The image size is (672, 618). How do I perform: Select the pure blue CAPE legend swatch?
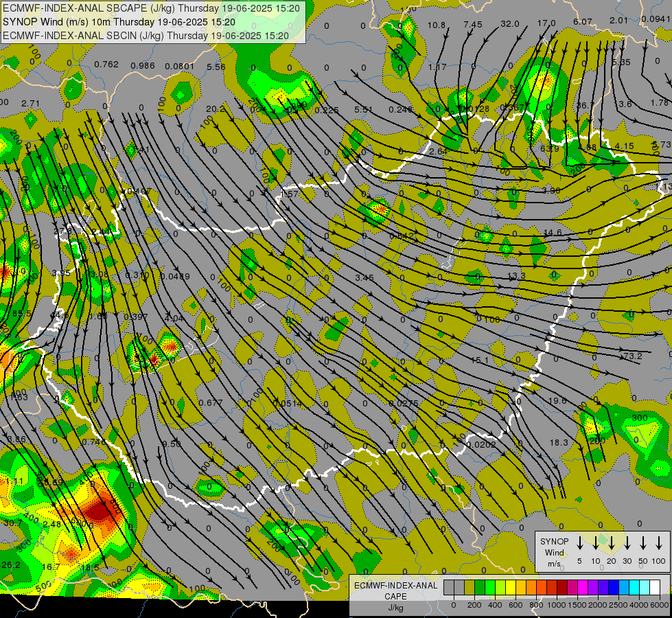613,588
